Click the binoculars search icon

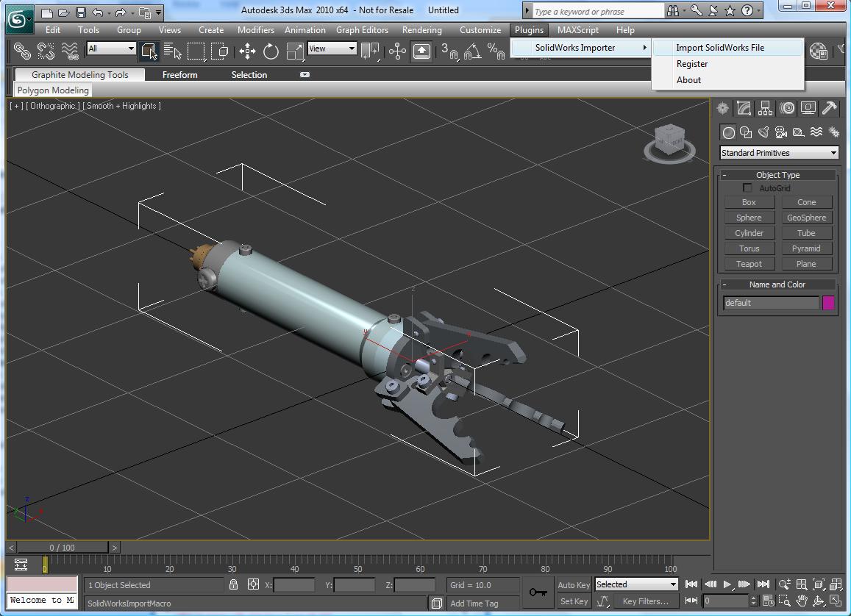[673, 11]
